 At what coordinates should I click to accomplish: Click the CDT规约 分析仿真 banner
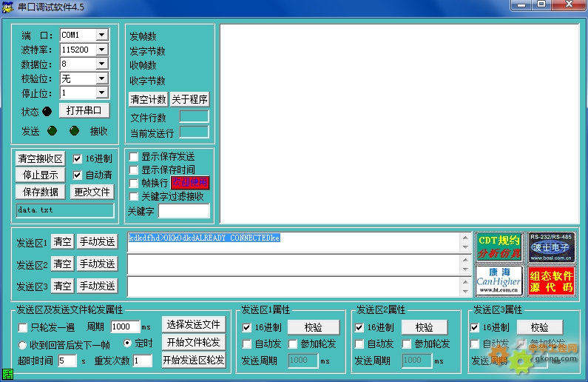[499, 247]
